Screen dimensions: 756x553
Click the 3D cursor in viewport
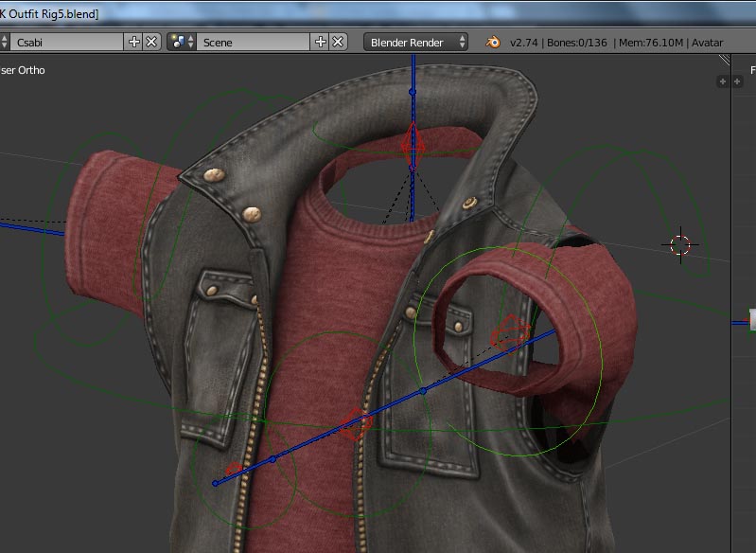680,245
